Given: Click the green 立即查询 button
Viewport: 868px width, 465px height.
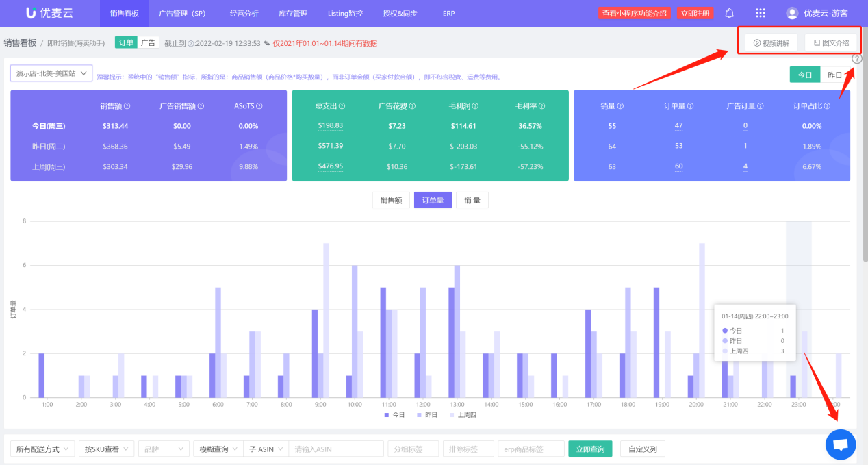Looking at the screenshot, I should coord(590,449).
